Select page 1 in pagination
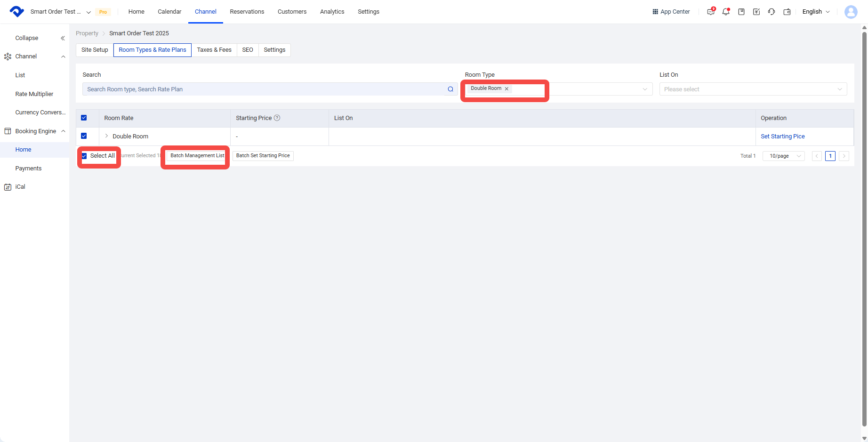 830,156
